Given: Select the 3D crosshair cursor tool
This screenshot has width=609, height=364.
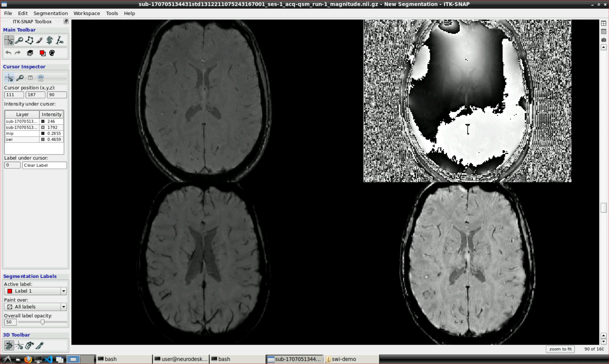Looking at the screenshot, I should pyautogui.click(x=19, y=346).
